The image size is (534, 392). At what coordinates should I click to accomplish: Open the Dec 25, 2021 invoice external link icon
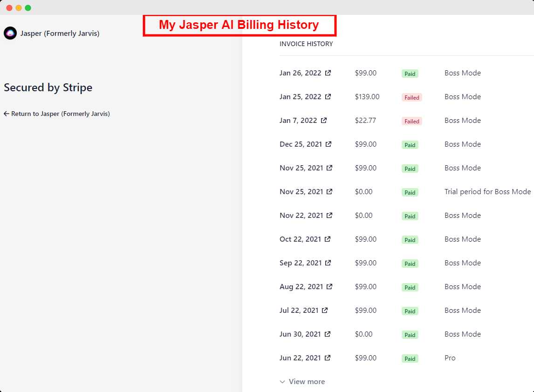click(x=329, y=144)
